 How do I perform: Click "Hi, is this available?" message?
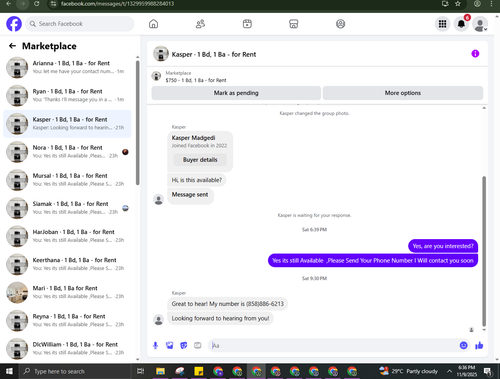[197, 180]
